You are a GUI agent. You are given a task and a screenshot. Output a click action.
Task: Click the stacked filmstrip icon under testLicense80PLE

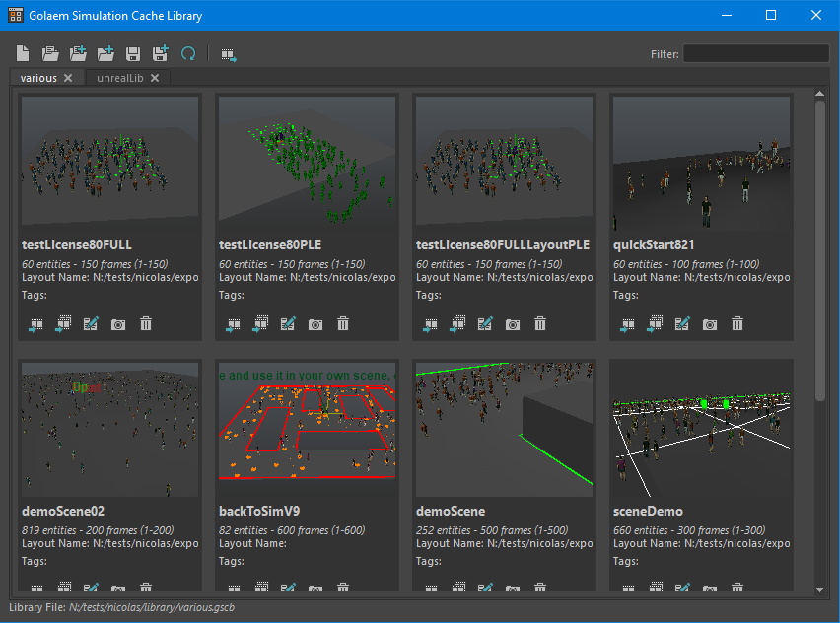click(260, 323)
